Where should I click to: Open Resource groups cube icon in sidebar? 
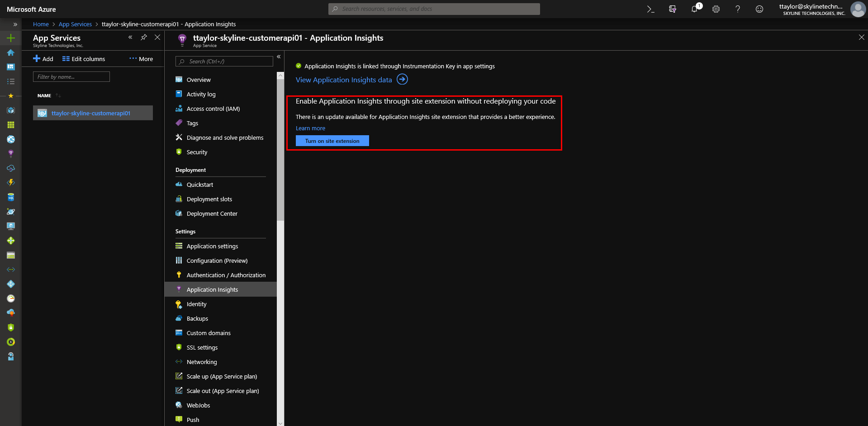tap(11, 110)
